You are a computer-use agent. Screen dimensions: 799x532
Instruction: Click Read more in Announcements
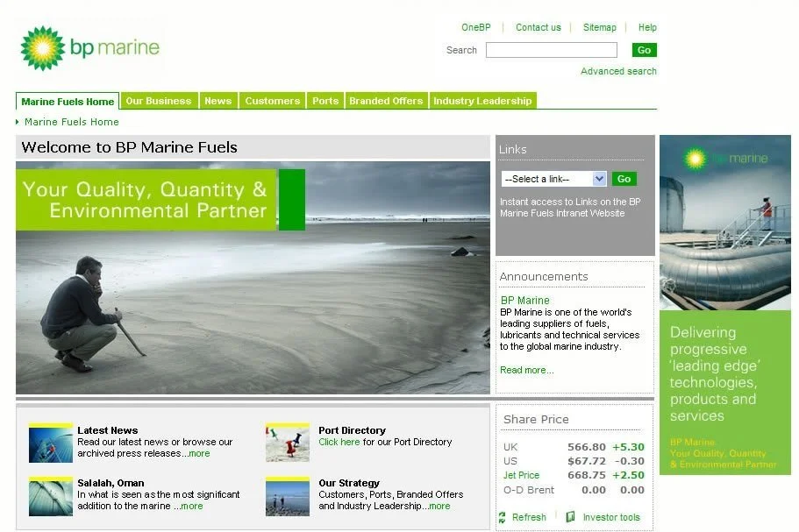(527, 370)
